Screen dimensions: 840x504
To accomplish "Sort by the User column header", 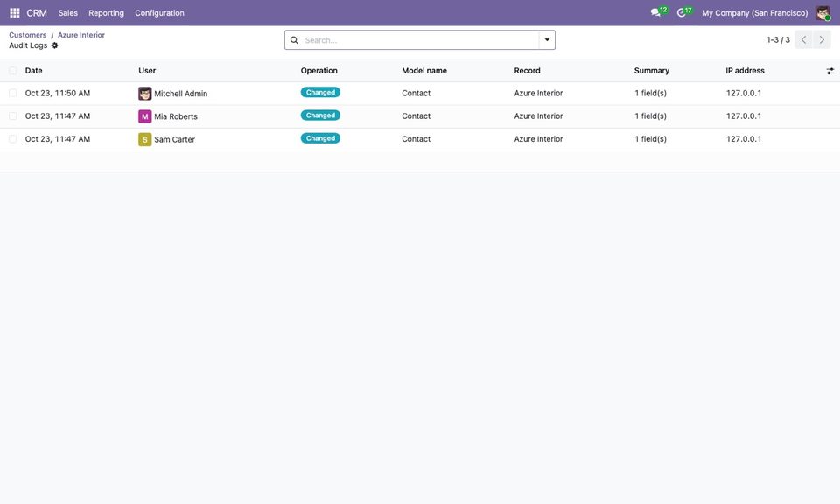I will point(147,71).
